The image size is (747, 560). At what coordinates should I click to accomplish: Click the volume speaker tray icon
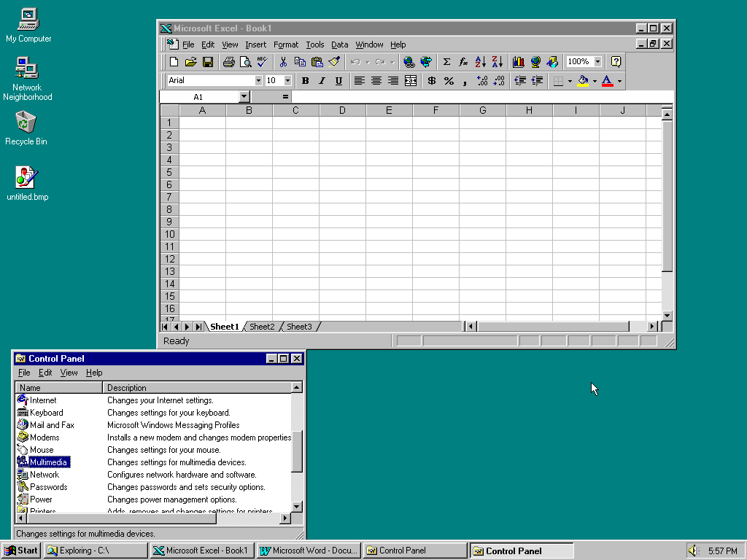coord(694,551)
